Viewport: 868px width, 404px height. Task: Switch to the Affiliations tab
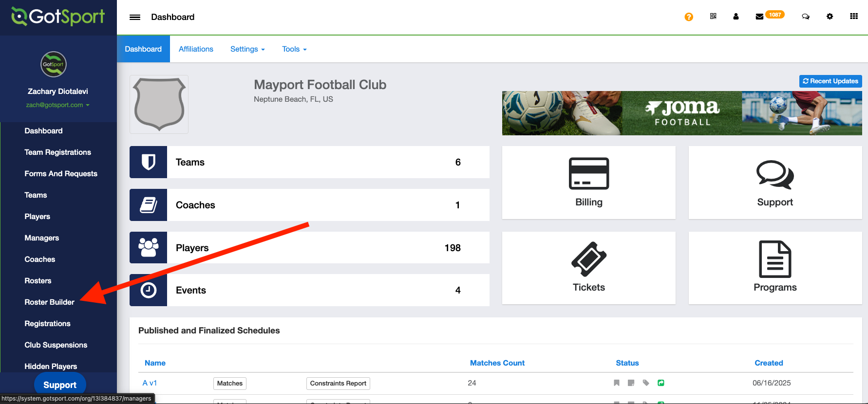[196, 49]
